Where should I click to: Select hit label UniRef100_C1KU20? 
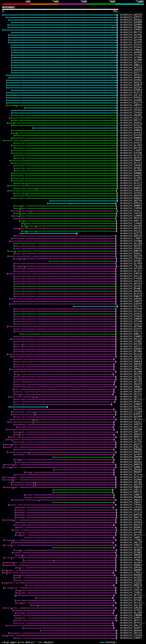point(131,108)
